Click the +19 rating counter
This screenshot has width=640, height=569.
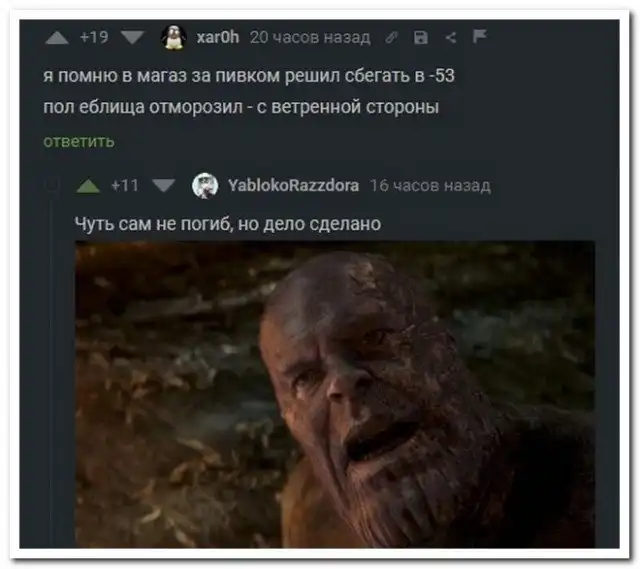tap(94, 38)
